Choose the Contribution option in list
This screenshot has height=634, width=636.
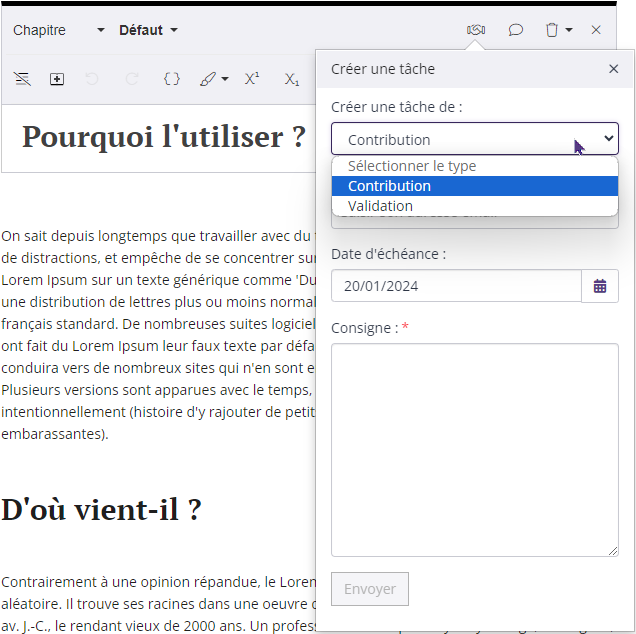475,186
